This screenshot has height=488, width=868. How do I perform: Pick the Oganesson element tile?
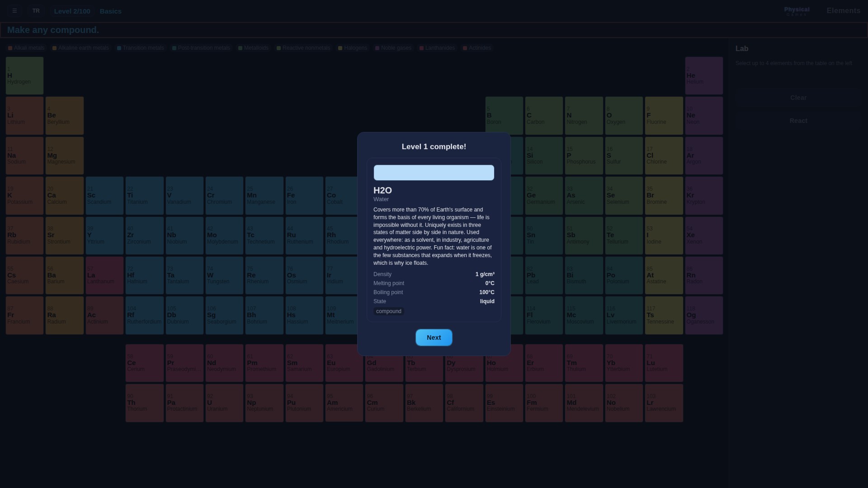[704, 315]
